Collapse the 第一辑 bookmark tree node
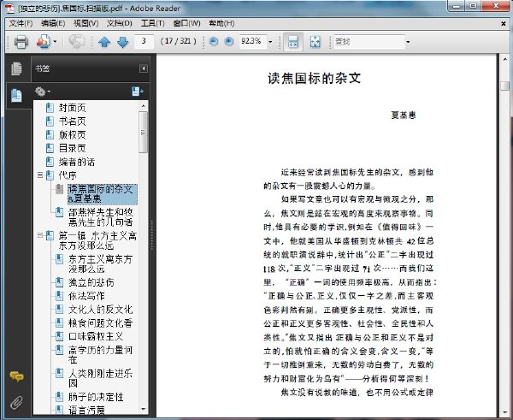 40,235
